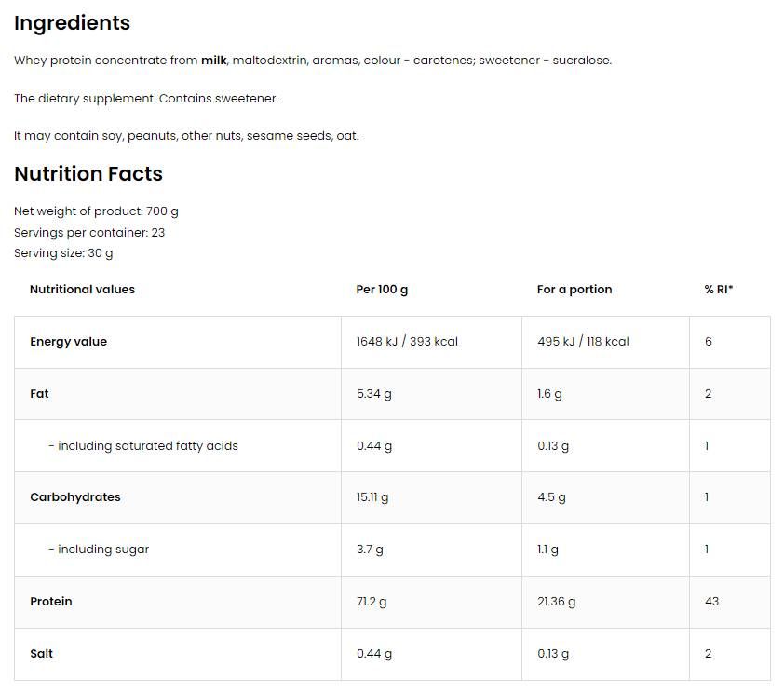
Task: Click the 21.36 g protein portion cell
Action: pyautogui.click(x=556, y=602)
